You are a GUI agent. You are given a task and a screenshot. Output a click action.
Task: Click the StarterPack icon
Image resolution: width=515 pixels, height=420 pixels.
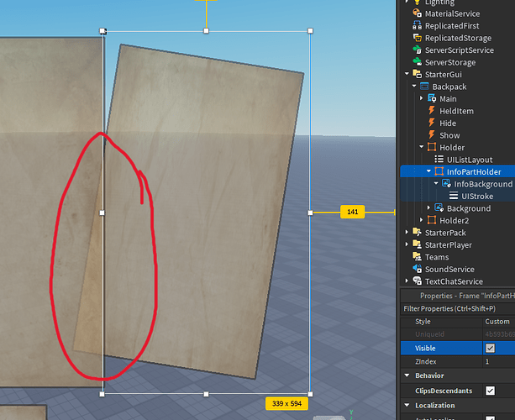click(x=417, y=232)
